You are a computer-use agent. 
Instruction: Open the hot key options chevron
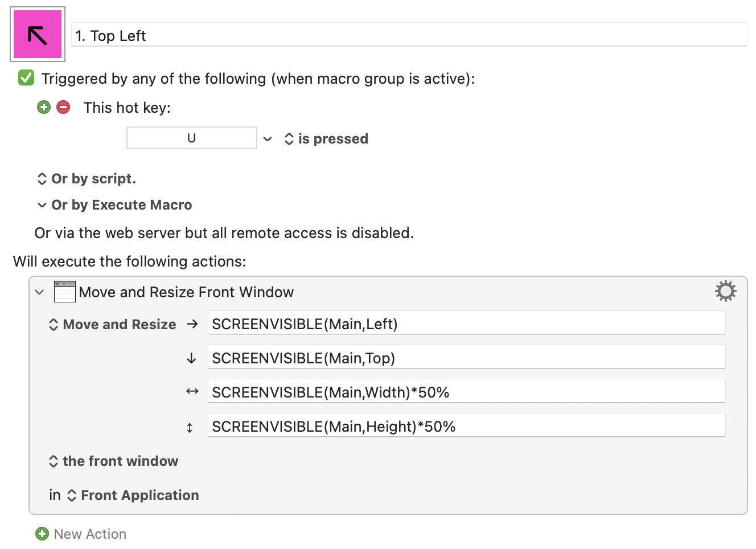pos(268,139)
